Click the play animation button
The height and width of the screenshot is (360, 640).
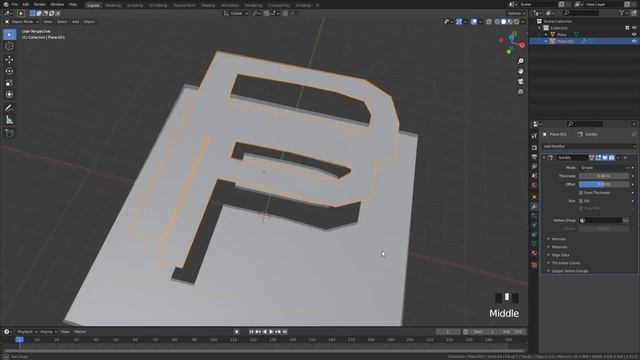(271, 332)
